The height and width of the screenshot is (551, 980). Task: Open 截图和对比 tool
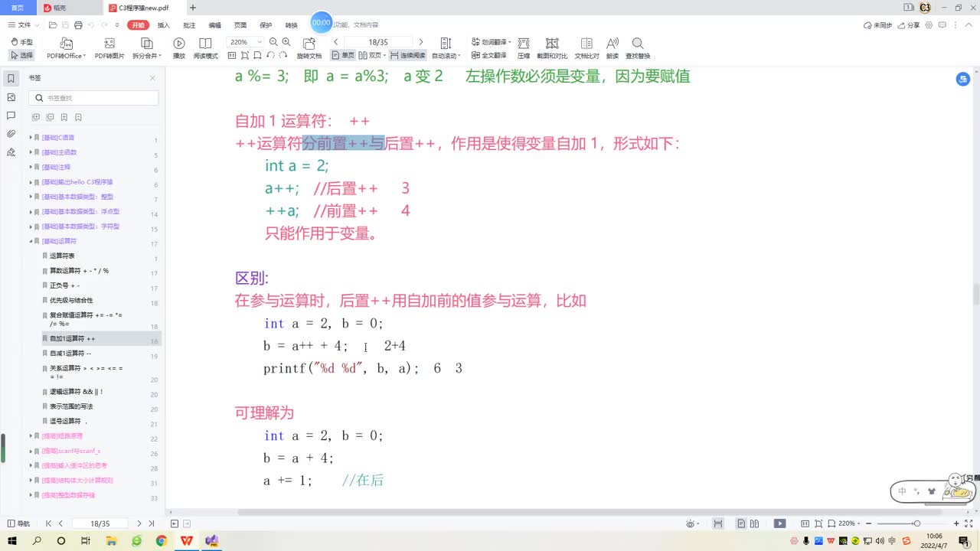[552, 48]
